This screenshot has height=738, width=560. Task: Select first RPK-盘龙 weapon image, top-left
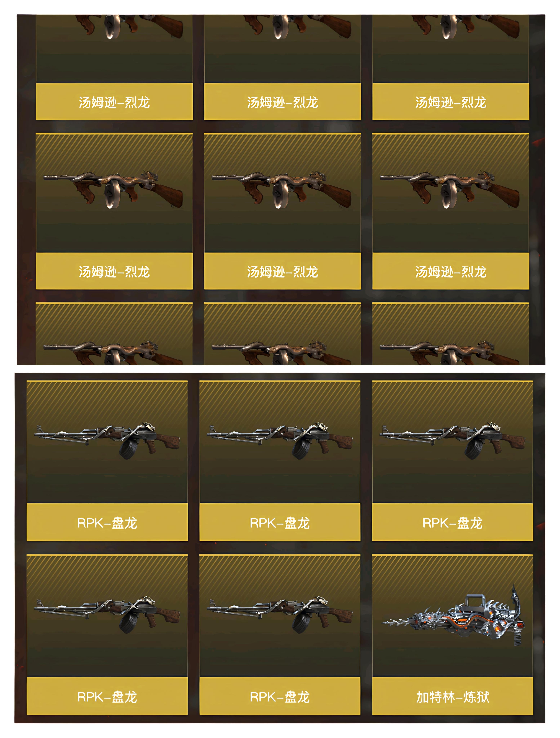(x=107, y=442)
